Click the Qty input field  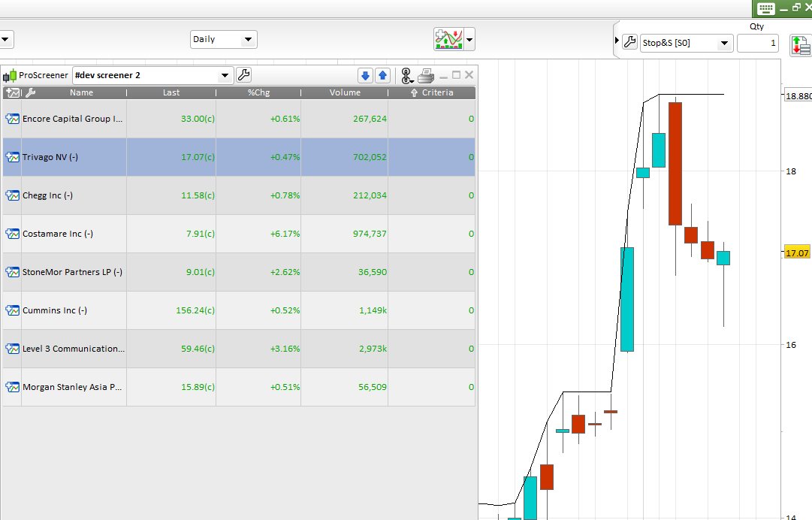point(758,43)
